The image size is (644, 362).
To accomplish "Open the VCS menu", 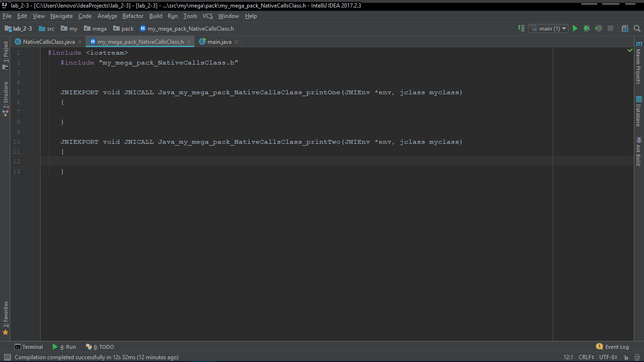I will [208, 16].
